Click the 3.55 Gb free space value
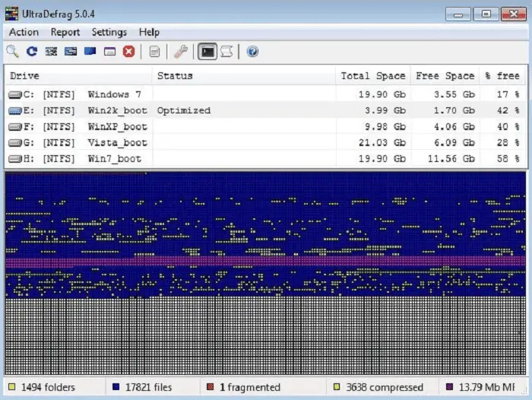 [x=454, y=94]
